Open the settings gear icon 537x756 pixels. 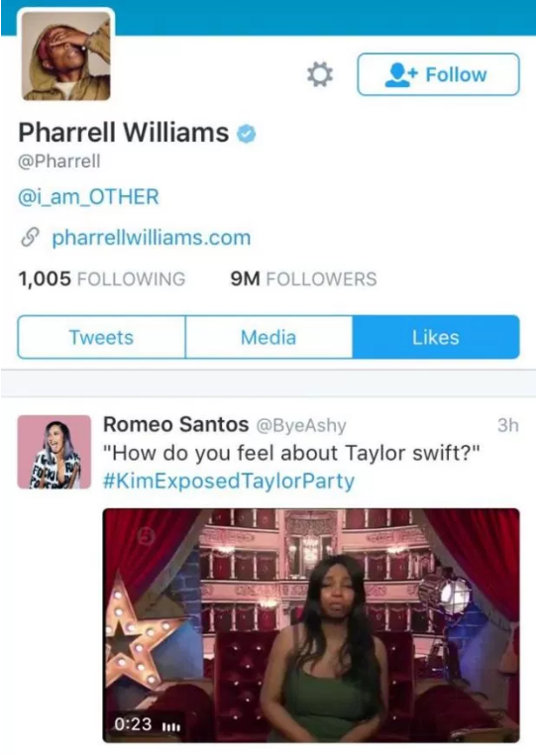click(320, 74)
